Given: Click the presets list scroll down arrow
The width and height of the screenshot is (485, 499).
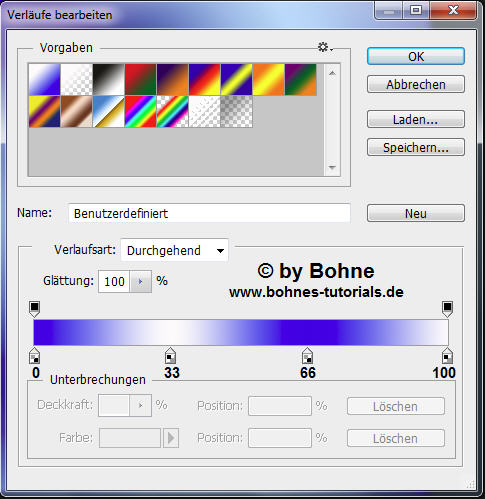Looking at the screenshot, I should tap(332, 168).
